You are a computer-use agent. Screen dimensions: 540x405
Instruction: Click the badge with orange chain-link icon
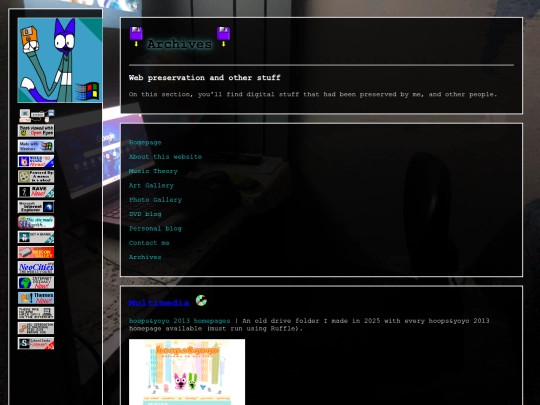click(x=36, y=328)
